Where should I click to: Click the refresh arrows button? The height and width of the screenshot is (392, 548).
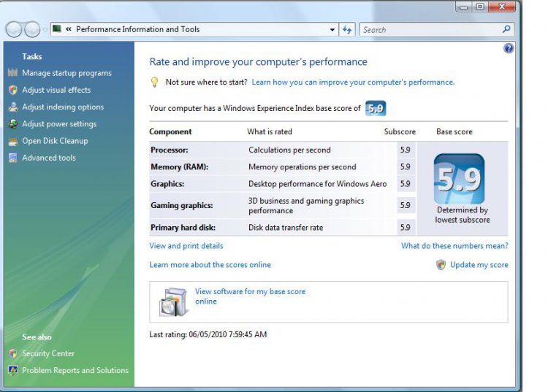[x=347, y=30]
